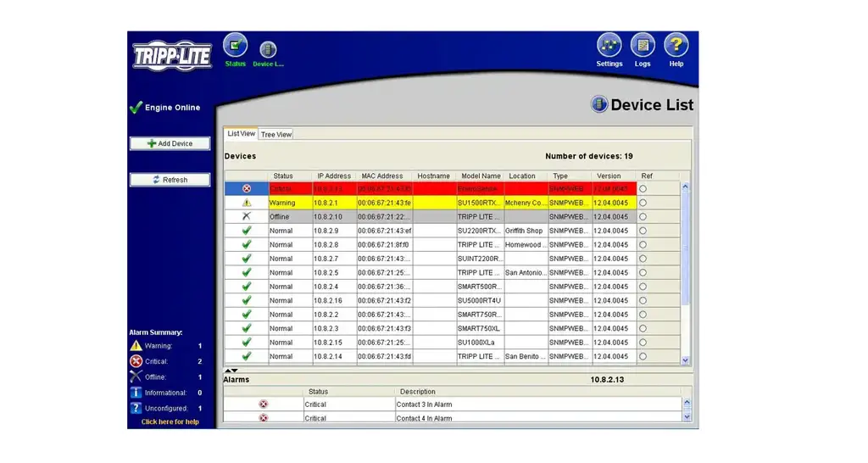Screen dimensions: 868x463
Task: Sort by the Status column header
Action: (283, 176)
